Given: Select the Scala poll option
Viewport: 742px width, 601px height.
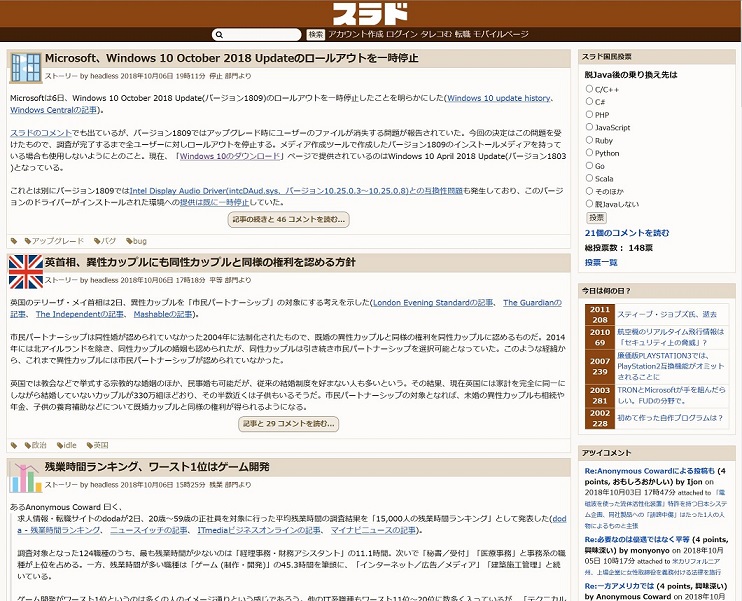Looking at the screenshot, I should coord(589,178).
